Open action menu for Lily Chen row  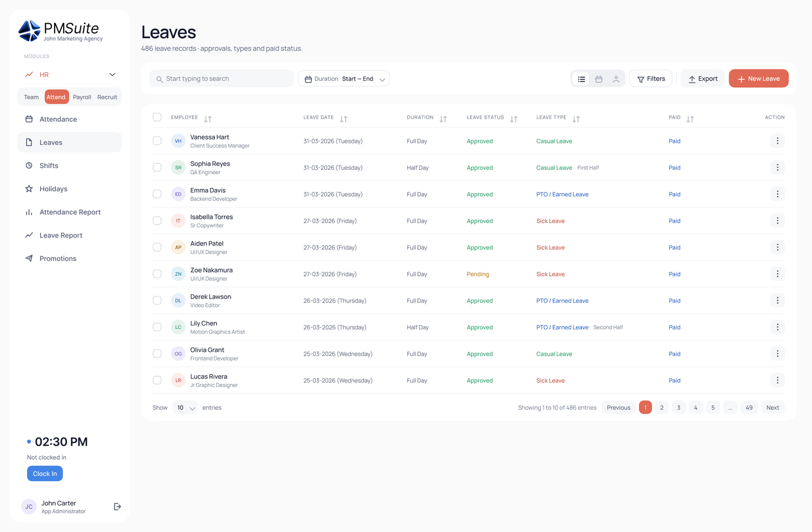[x=777, y=327]
